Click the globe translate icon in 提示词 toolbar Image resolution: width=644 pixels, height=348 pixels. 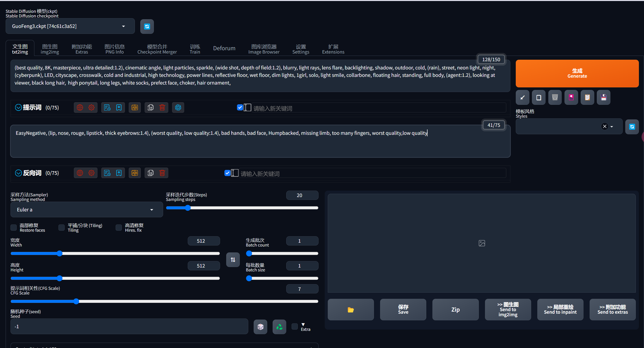80,108
